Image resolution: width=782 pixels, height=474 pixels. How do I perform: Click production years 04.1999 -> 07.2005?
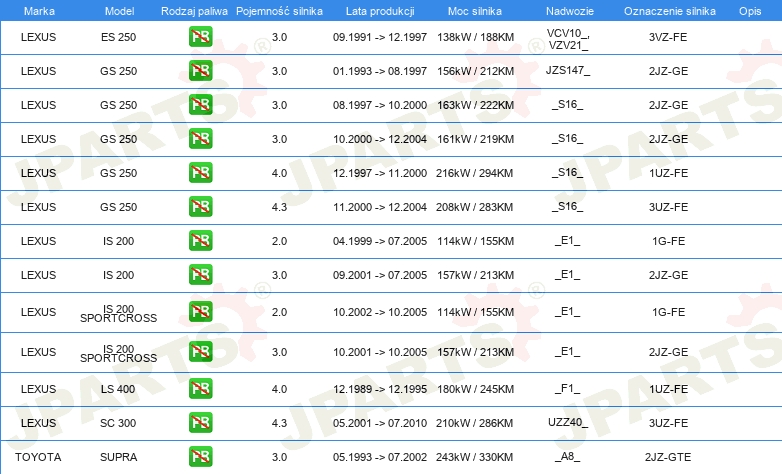pos(380,240)
